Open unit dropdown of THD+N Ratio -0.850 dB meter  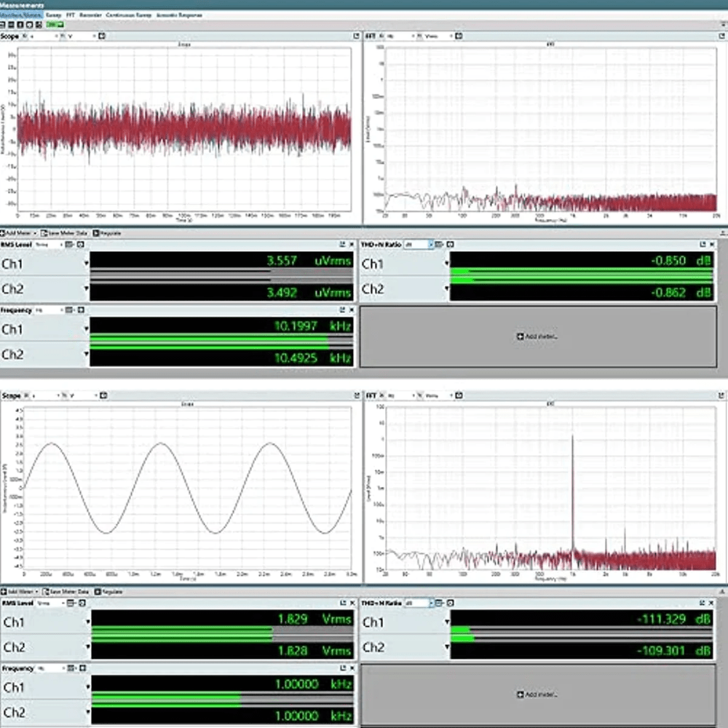(420, 245)
